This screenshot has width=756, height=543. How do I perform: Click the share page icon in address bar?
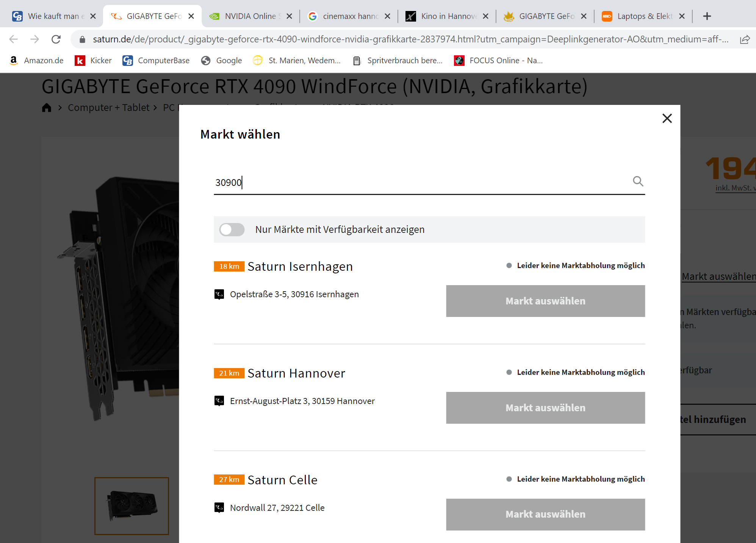coord(744,39)
